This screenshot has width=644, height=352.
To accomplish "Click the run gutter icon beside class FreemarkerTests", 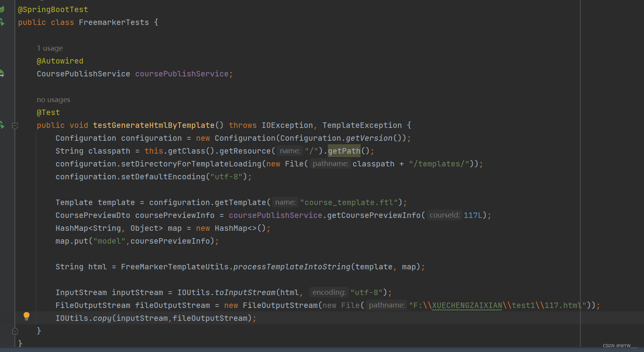I will tap(2, 22).
